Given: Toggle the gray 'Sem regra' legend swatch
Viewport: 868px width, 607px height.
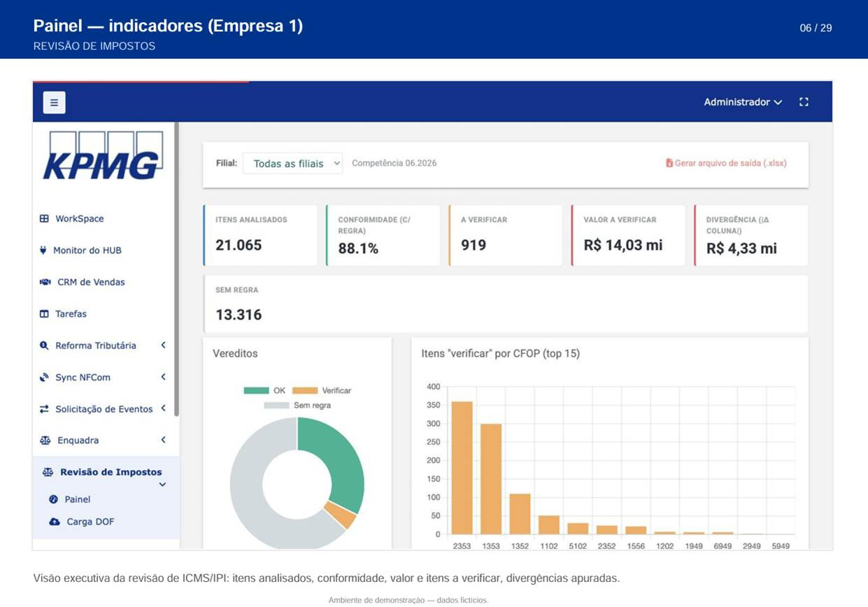Looking at the screenshot, I should (x=276, y=405).
